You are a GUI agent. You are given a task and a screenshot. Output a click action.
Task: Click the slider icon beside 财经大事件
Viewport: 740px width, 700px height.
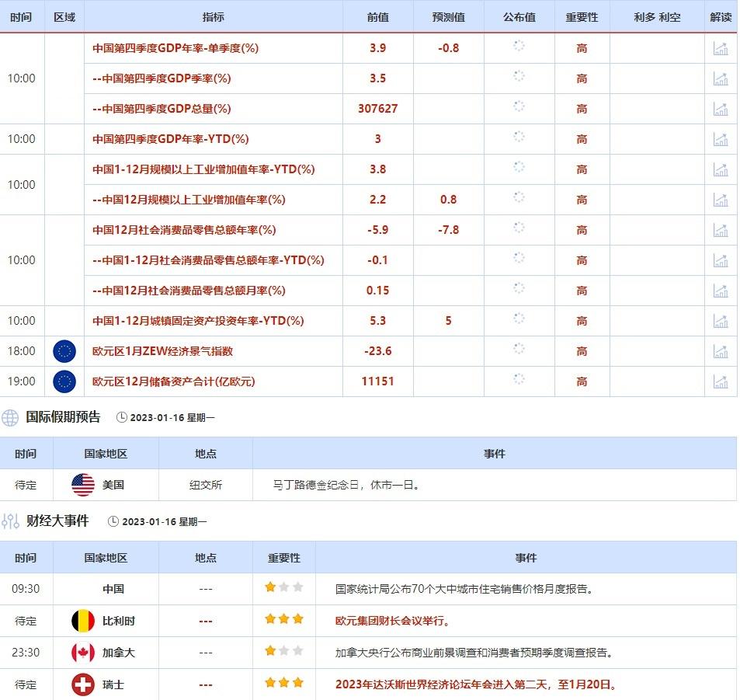[x=10, y=521]
